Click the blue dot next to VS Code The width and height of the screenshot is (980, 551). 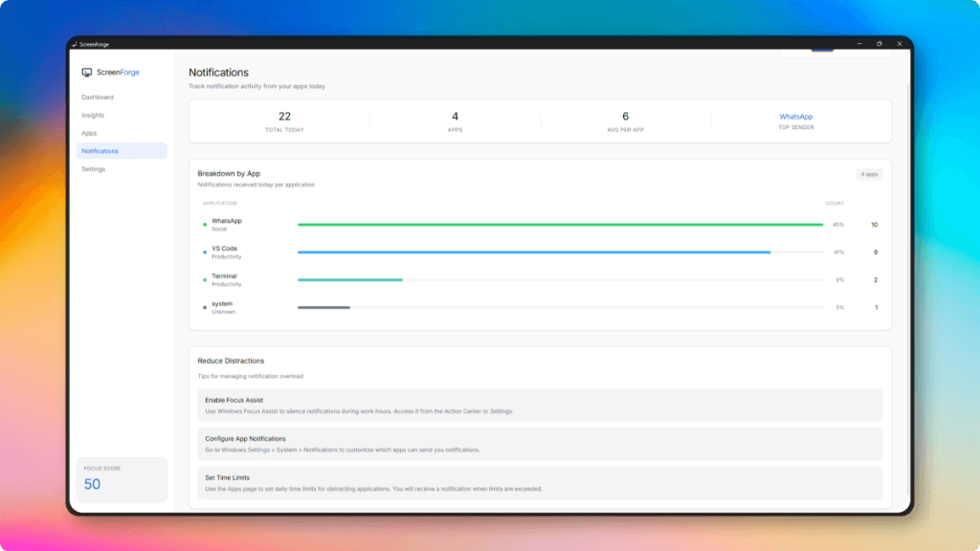click(203, 252)
